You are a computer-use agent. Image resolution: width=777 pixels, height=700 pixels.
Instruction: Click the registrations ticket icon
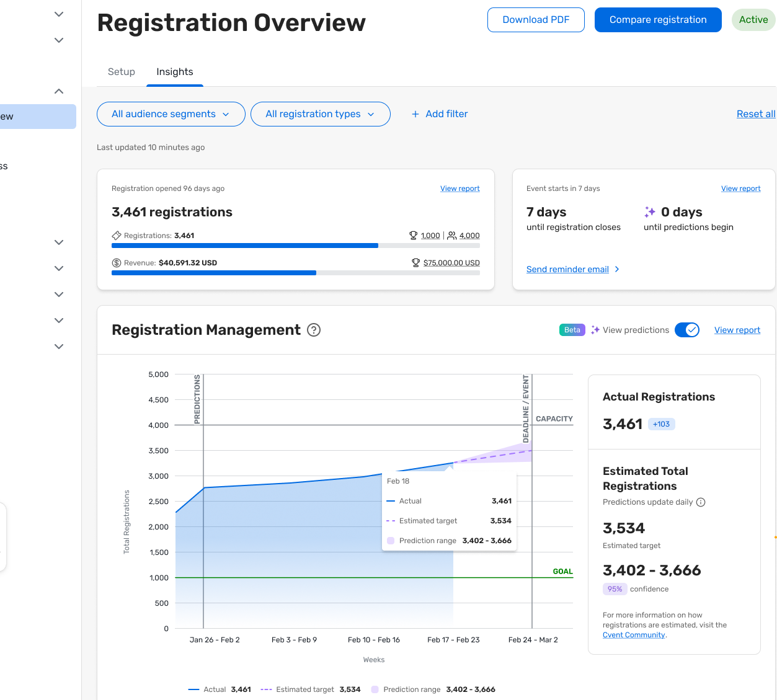coord(116,236)
